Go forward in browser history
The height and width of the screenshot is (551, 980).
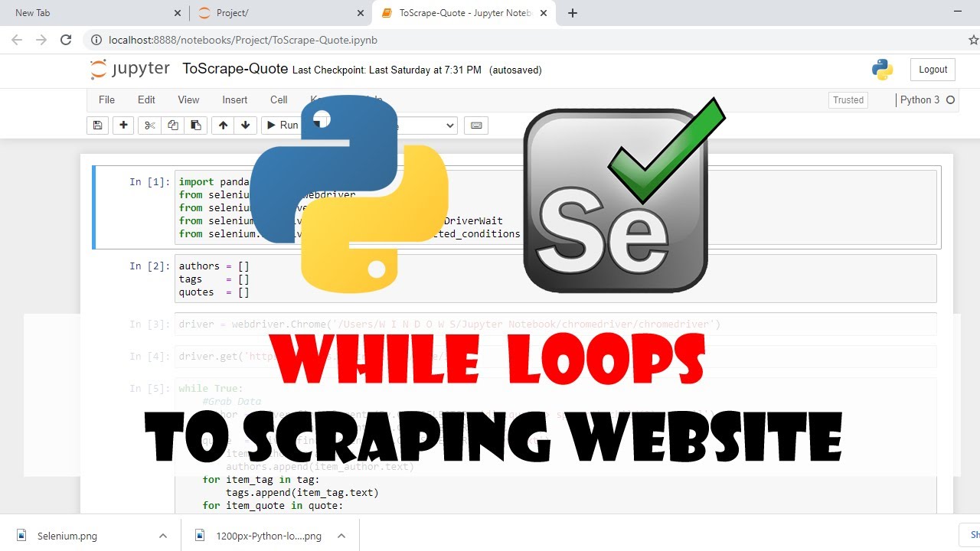click(41, 40)
